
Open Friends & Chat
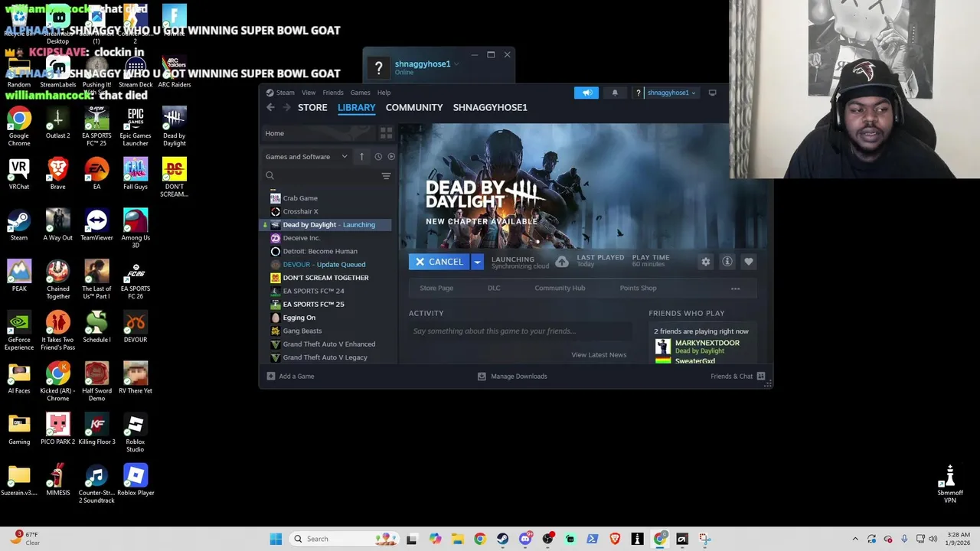(x=738, y=377)
